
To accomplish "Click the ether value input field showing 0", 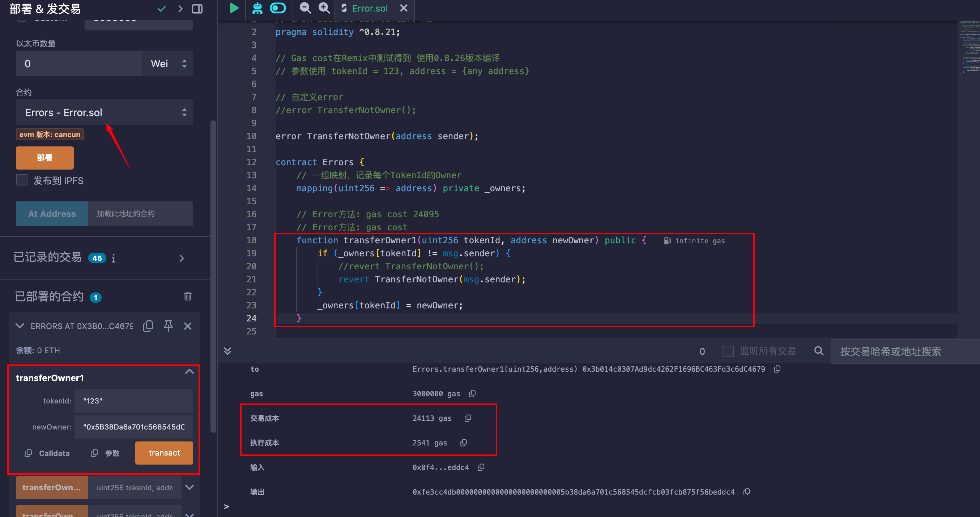I will 79,64.
